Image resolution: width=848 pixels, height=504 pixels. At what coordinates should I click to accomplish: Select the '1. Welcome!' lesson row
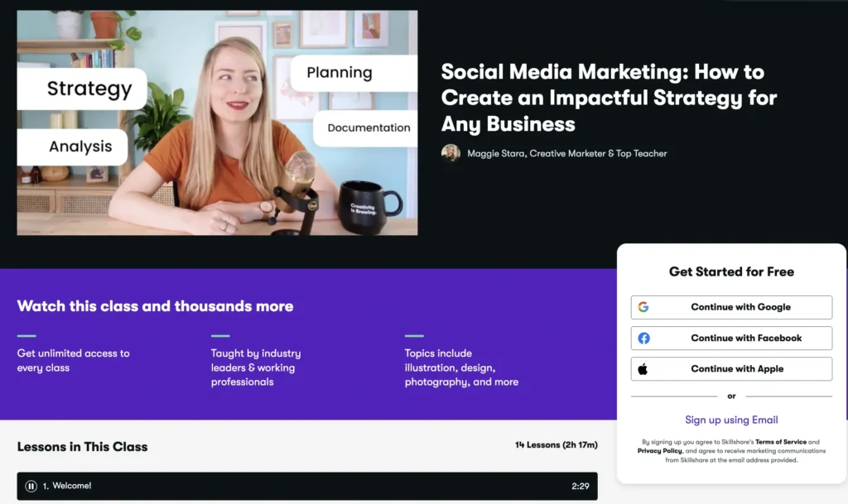pyautogui.click(x=307, y=486)
